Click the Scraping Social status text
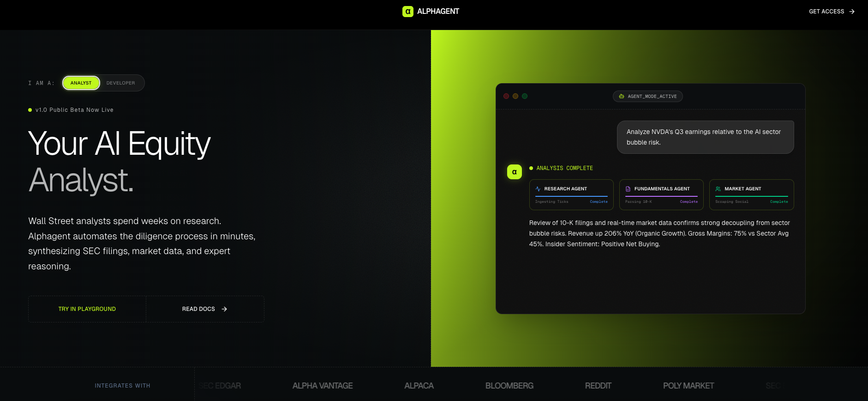This screenshot has width=868, height=401. coord(732,202)
